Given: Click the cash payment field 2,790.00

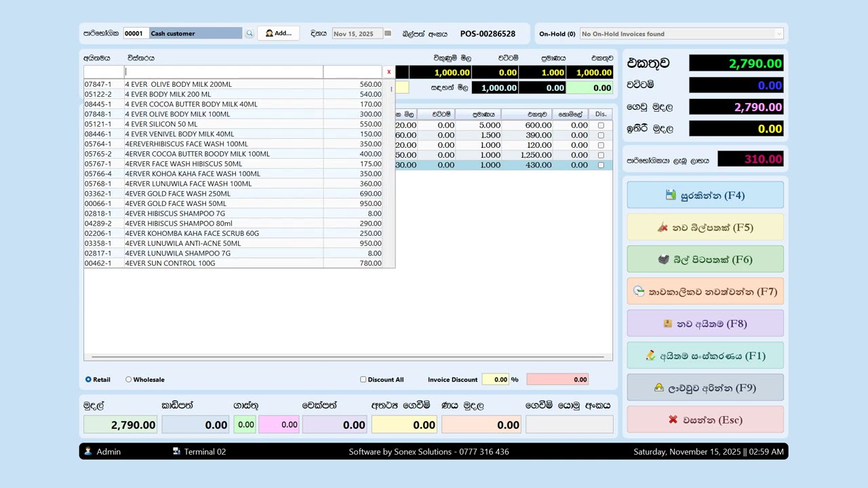Looking at the screenshot, I should [x=120, y=425].
